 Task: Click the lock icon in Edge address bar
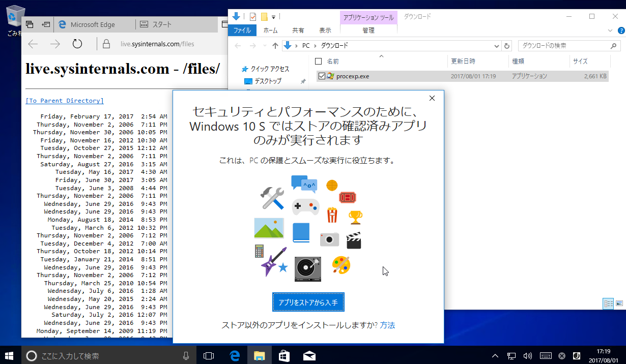click(106, 44)
